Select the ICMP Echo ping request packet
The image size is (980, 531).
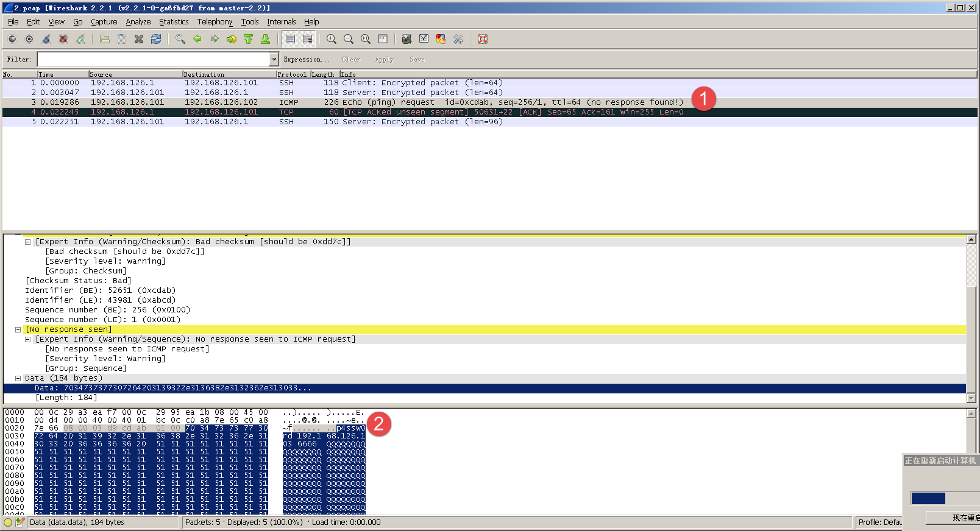489,102
